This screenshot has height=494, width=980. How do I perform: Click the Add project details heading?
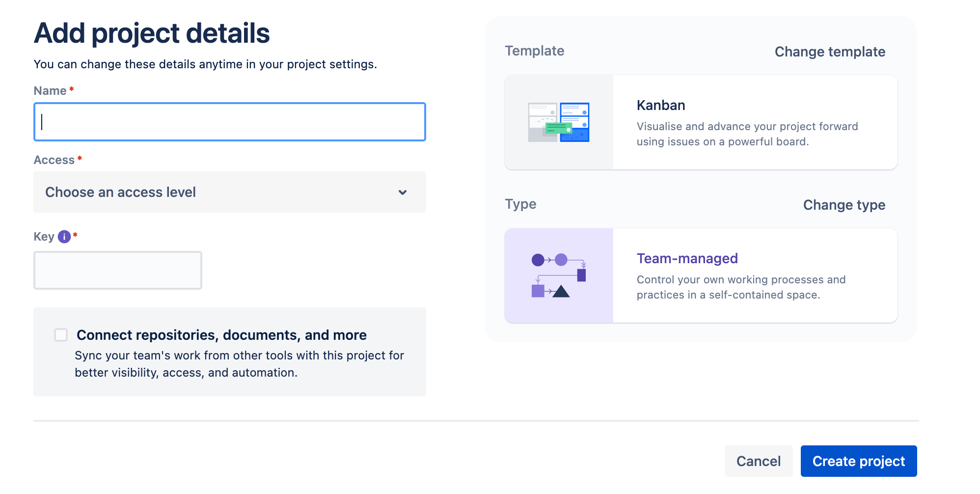(x=151, y=32)
